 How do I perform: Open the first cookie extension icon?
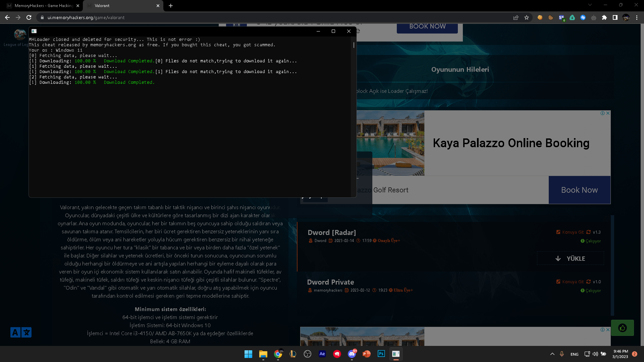pos(540,17)
